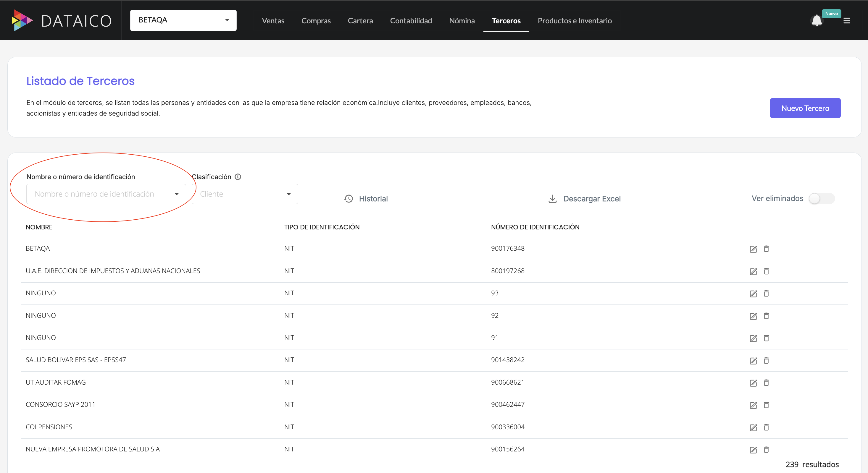Click the NOMBRE column header

[39, 227]
